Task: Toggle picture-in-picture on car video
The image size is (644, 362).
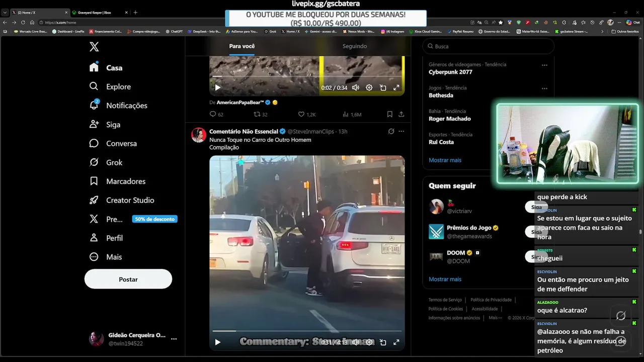Action: pyautogui.click(x=383, y=342)
